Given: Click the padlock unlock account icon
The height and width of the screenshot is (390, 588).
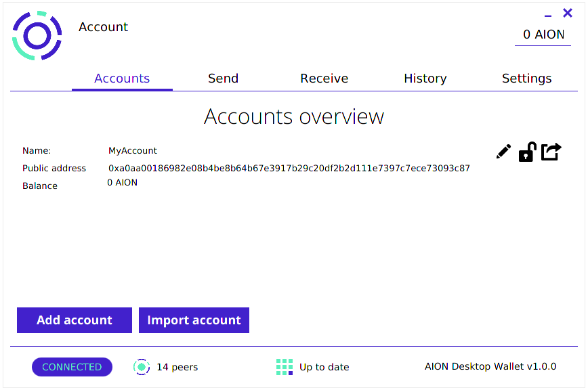Looking at the screenshot, I should [x=527, y=152].
